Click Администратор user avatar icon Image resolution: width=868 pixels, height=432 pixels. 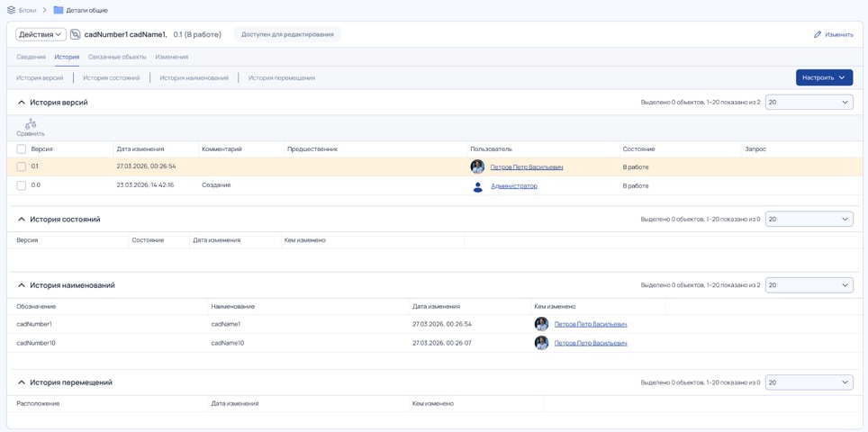[477, 186]
